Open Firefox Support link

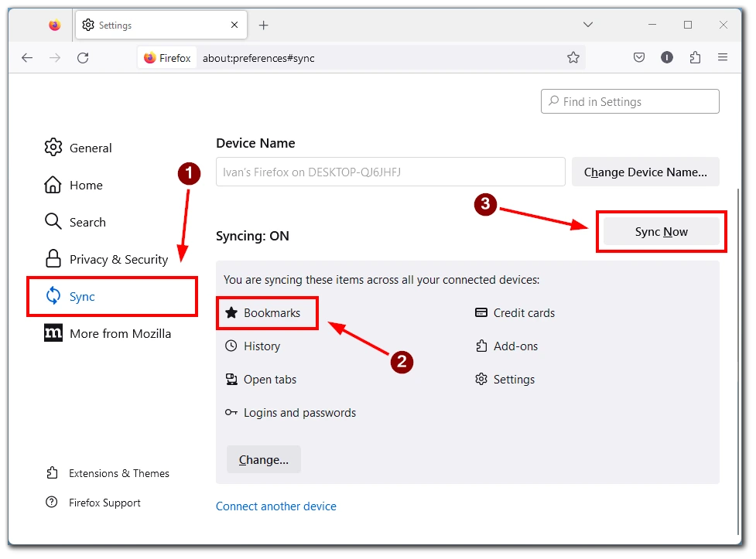pyautogui.click(x=93, y=503)
